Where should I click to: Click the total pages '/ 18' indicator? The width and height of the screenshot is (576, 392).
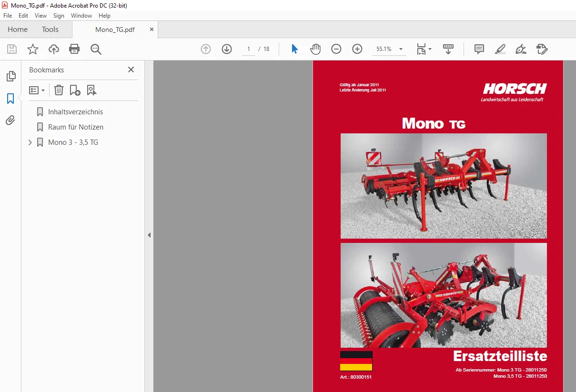(x=264, y=49)
